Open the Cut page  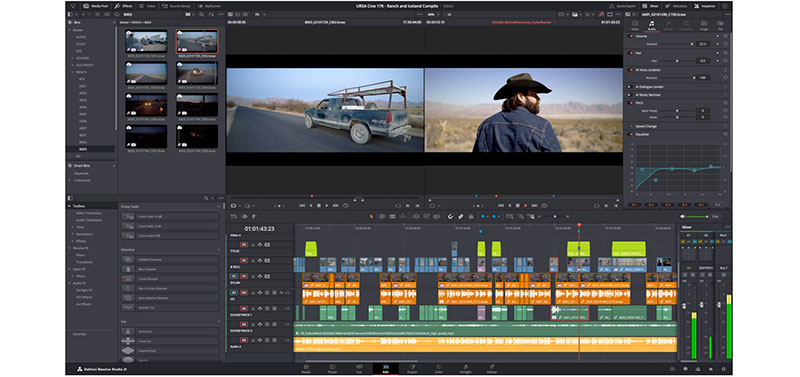359,369
